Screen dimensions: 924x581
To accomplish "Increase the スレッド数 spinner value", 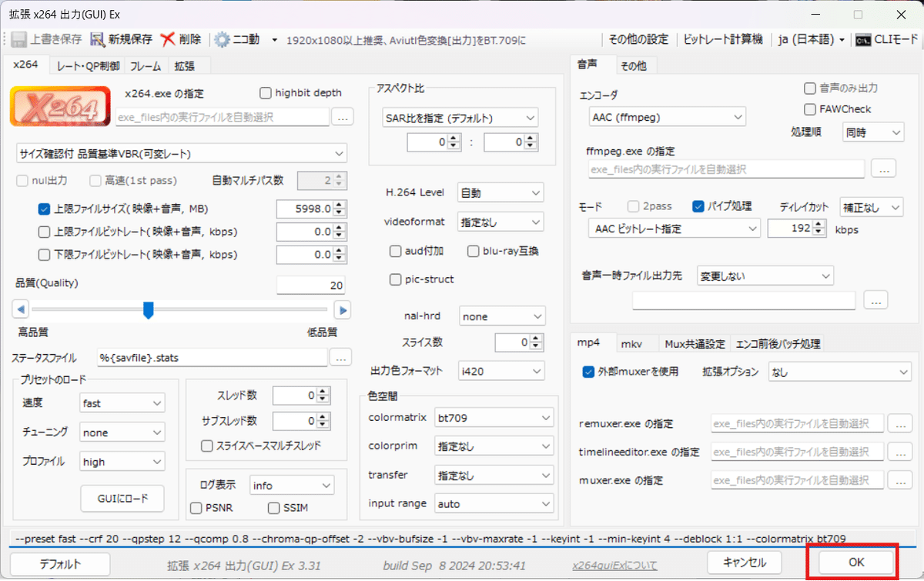I will (x=323, y=391).
